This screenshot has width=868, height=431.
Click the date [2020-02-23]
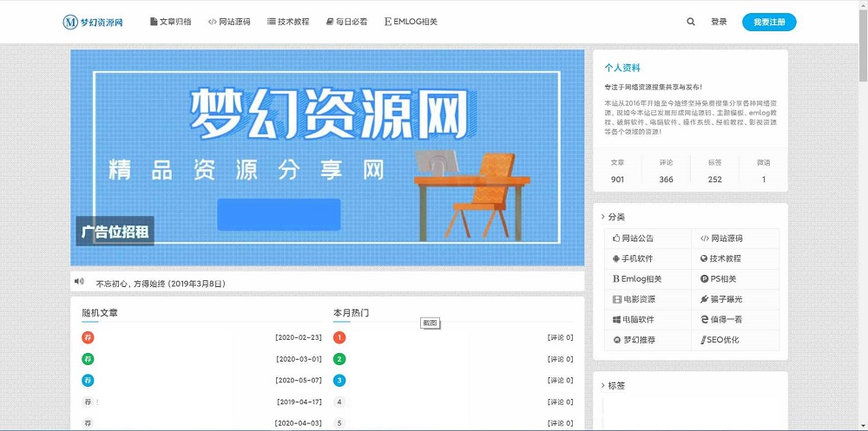click(299, 337)
